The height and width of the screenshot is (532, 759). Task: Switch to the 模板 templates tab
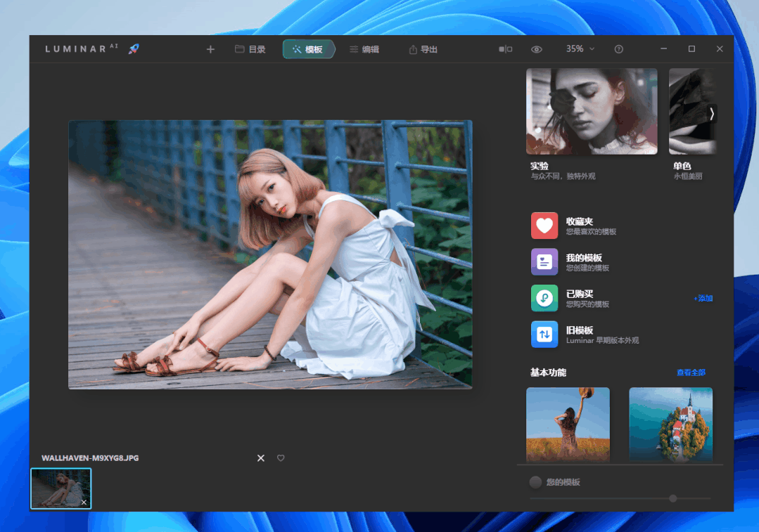pyautogui.click(x=308, y=49)
